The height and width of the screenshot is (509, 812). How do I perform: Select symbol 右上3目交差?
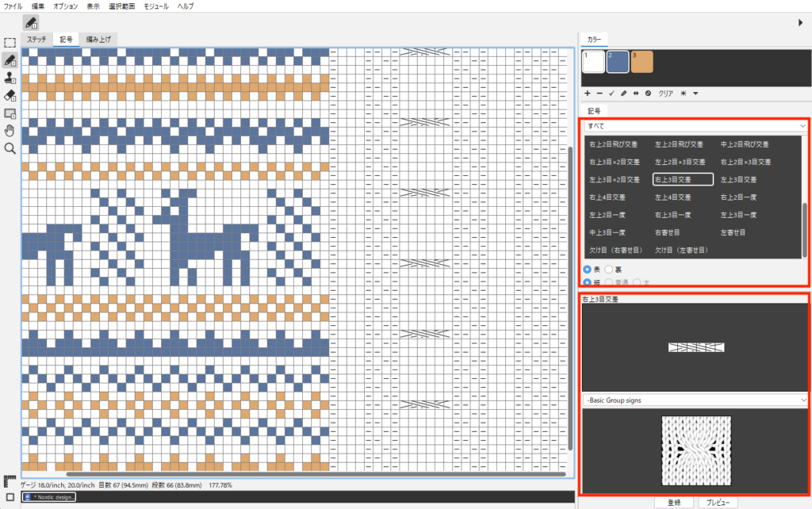(683, 180)
